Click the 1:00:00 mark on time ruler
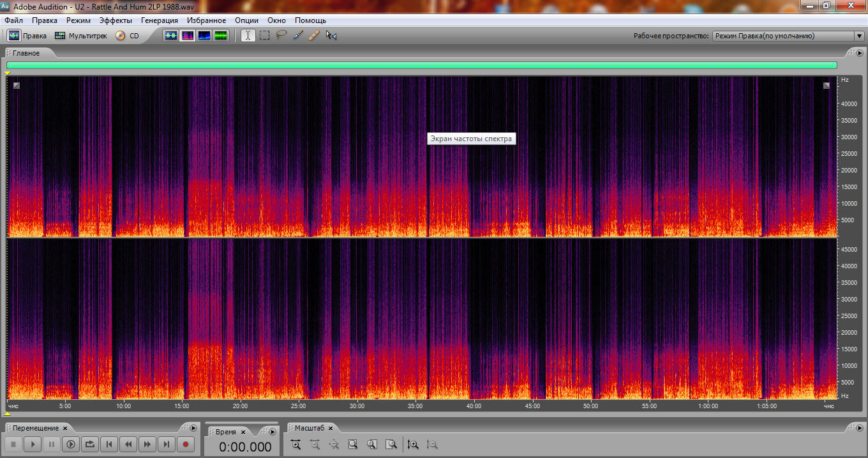 click(708, 406)
